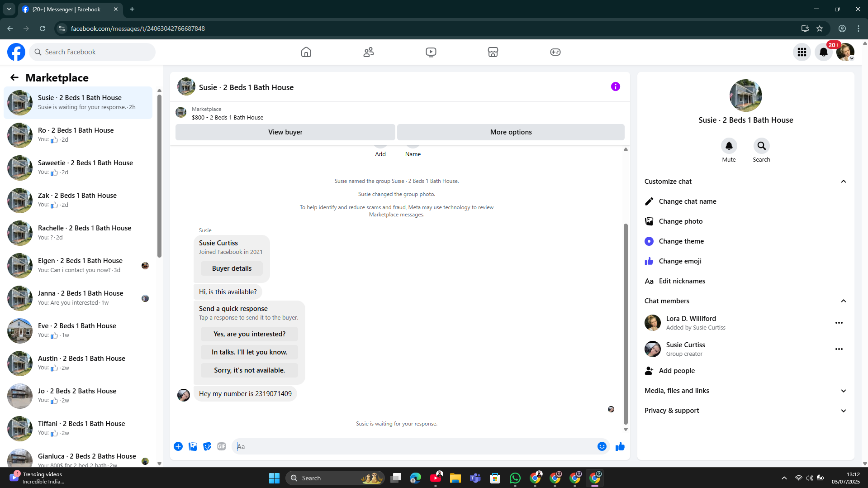868x488 pixels.
Task: Open the emoji picker in message box
Action: point(602,446)
